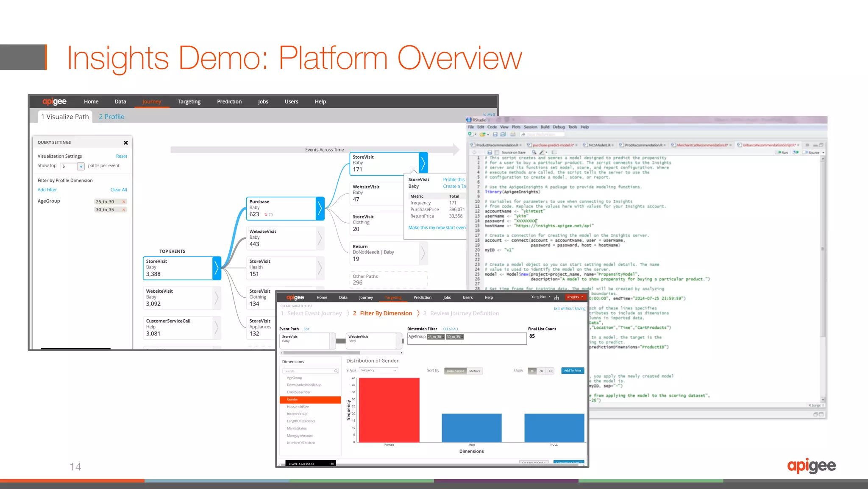This screenshot has width=868, height=489.
Task: Expand the StoreVisit Baby 171 event arrow
Action: (x=423, y=163)
